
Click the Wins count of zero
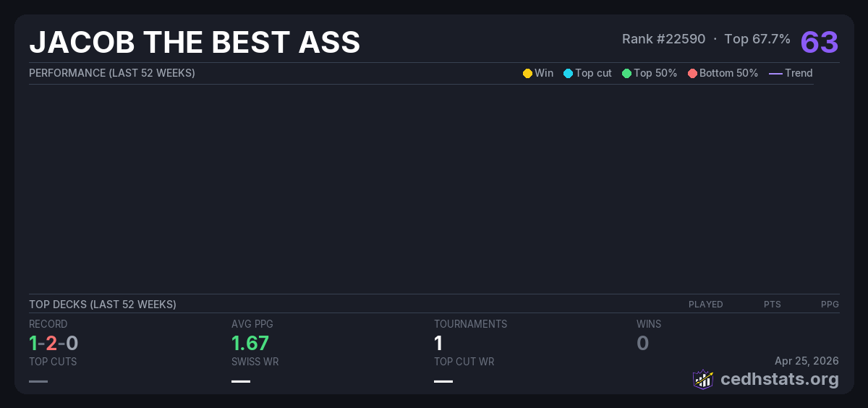coord(642,343)
